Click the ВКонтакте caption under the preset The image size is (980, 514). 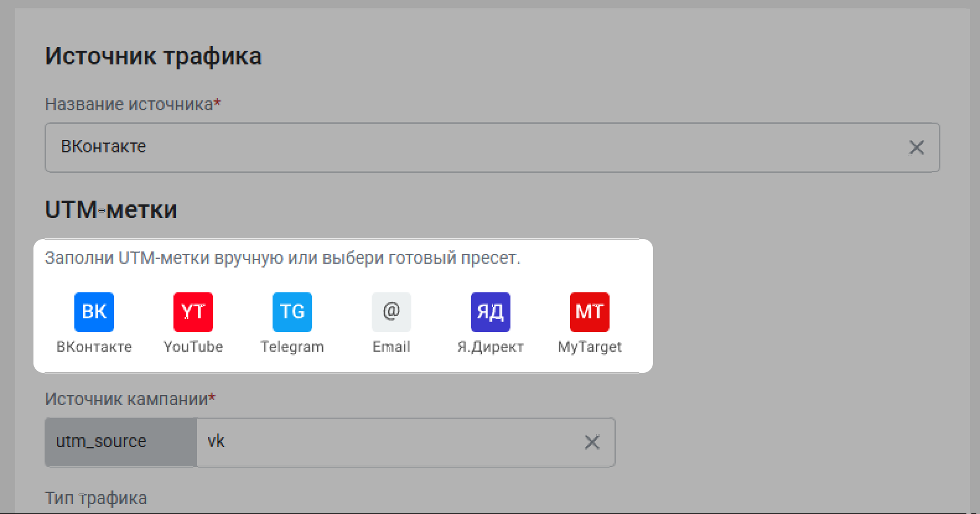click(94, 347)
